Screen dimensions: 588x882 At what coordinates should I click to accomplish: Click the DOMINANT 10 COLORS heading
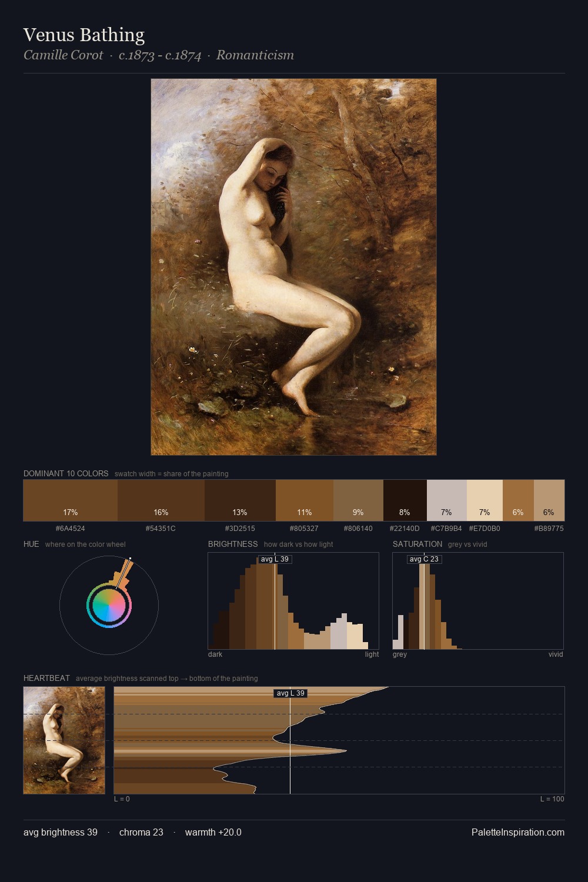(66, 473)
